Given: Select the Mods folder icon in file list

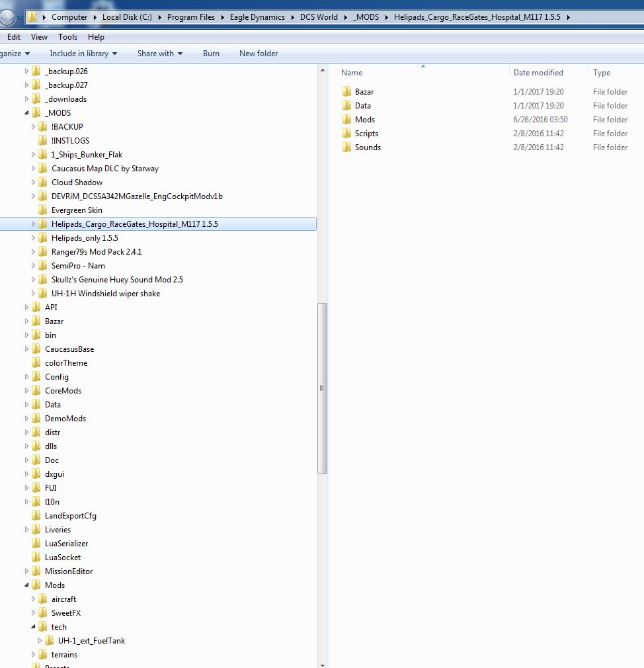Looking at the screenshot, I should (x=346, y=120).
